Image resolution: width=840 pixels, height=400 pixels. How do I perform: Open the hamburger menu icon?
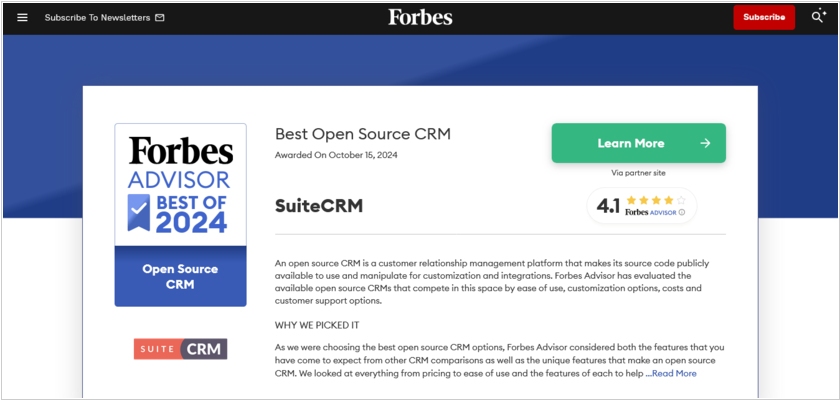pyautogui.click(x=22, y=18)
